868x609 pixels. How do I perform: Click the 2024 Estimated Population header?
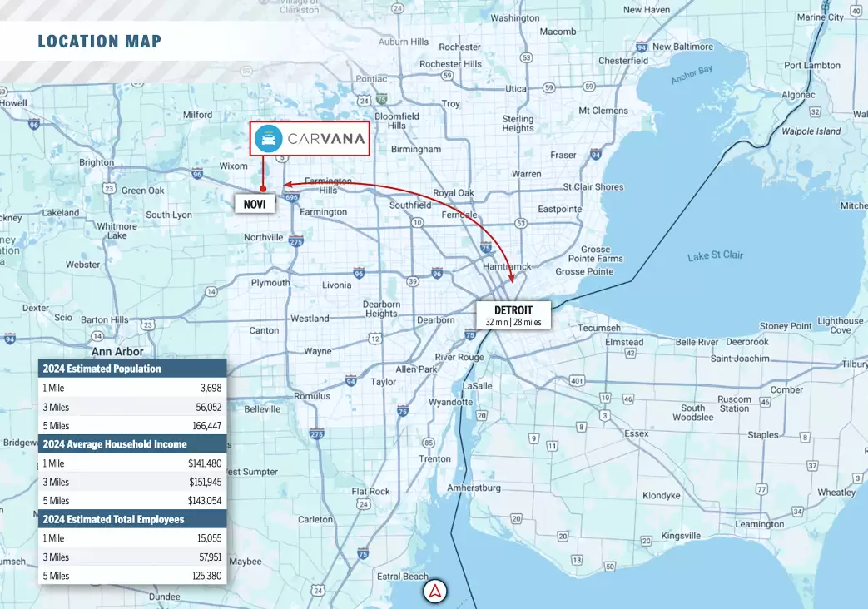[x=132, y=369]
